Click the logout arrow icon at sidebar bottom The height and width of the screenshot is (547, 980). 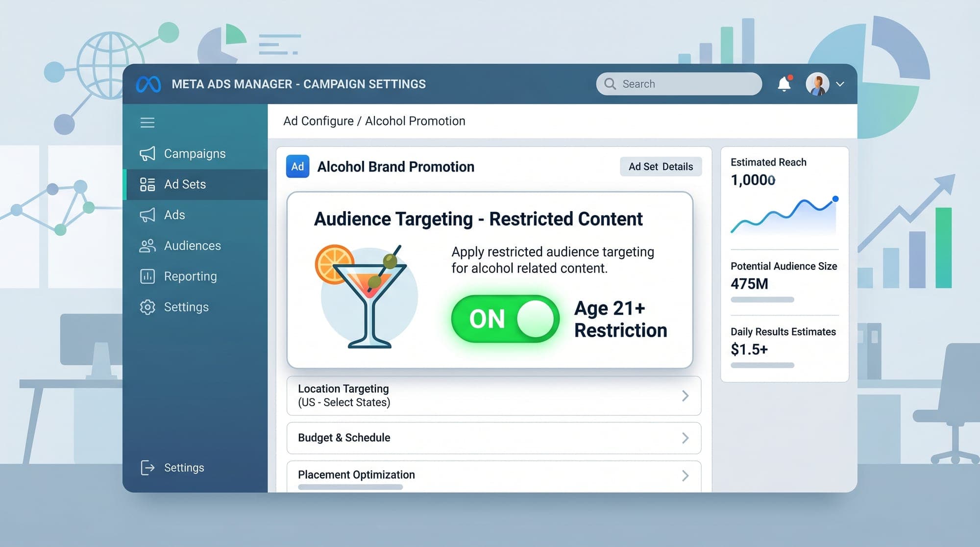point(147,468)
